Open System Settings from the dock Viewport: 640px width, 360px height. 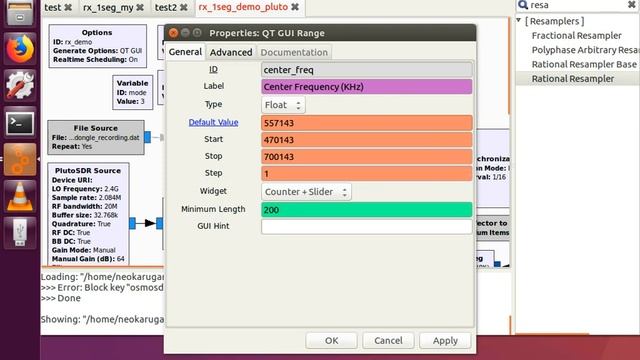pos(20,85)
